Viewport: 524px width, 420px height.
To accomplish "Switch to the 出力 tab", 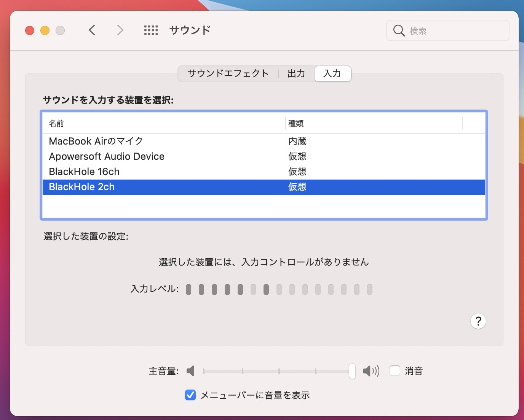I will (296, 73).
